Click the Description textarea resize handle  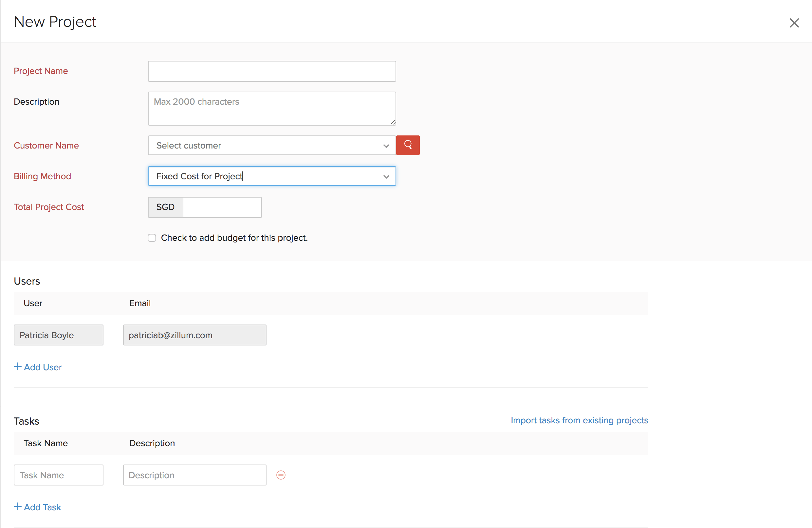393,122
